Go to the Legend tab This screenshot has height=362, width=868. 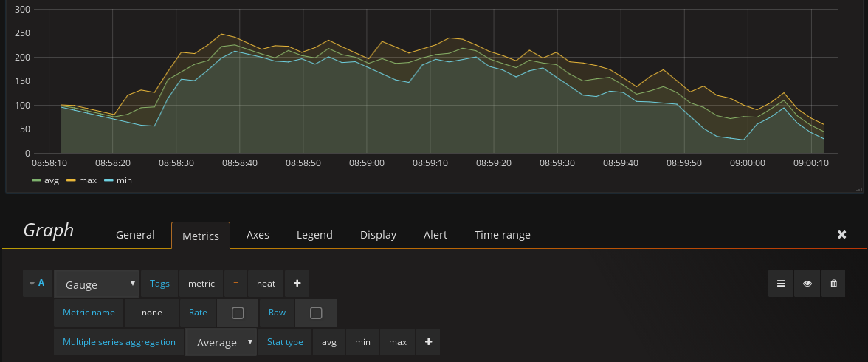pyautogui.click(x=314, y=234)
